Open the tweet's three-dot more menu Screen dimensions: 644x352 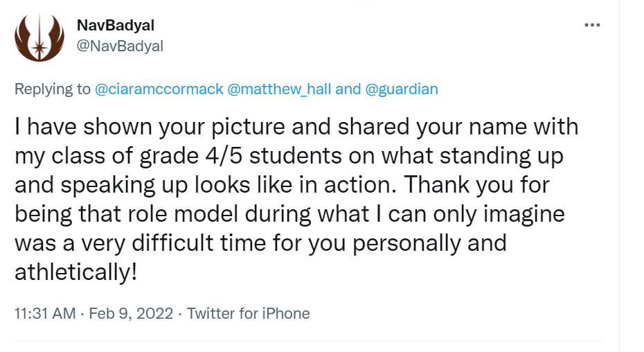click(x=592, y=25)
